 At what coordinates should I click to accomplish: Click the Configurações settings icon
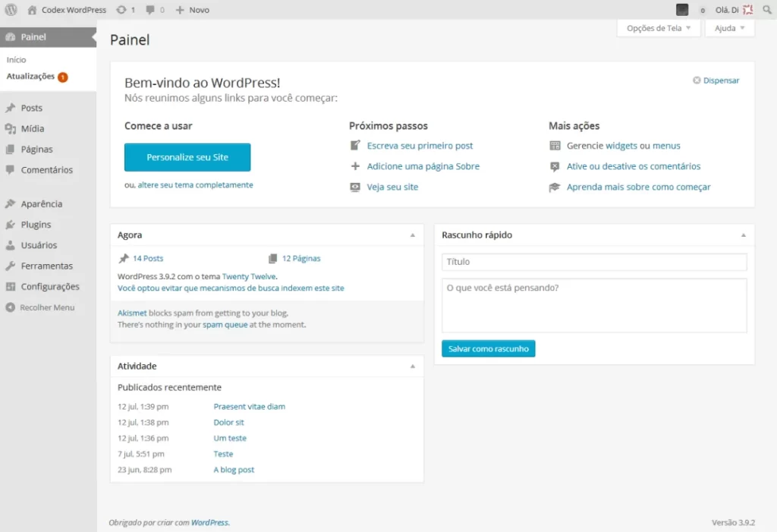click(11, 287)
